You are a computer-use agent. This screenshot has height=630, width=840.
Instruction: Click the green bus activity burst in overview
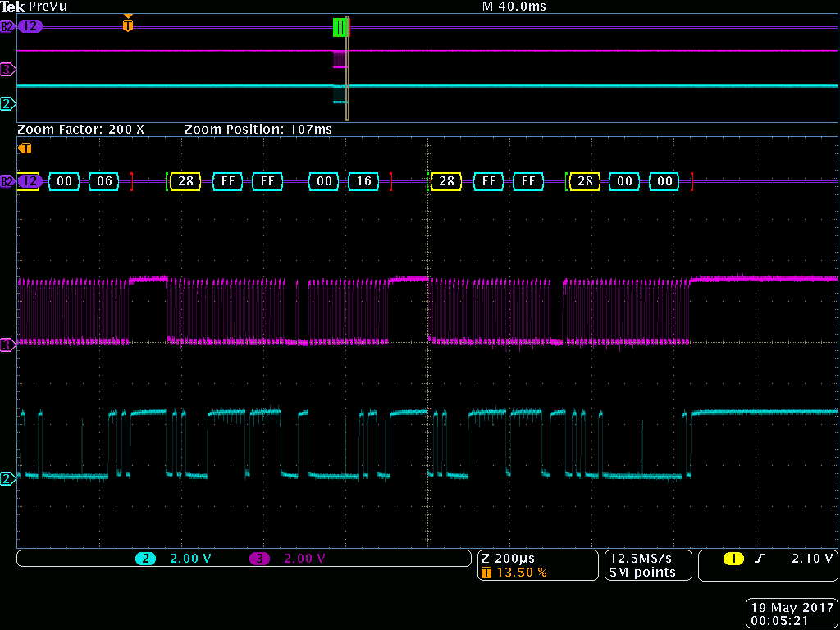(340, 27)
